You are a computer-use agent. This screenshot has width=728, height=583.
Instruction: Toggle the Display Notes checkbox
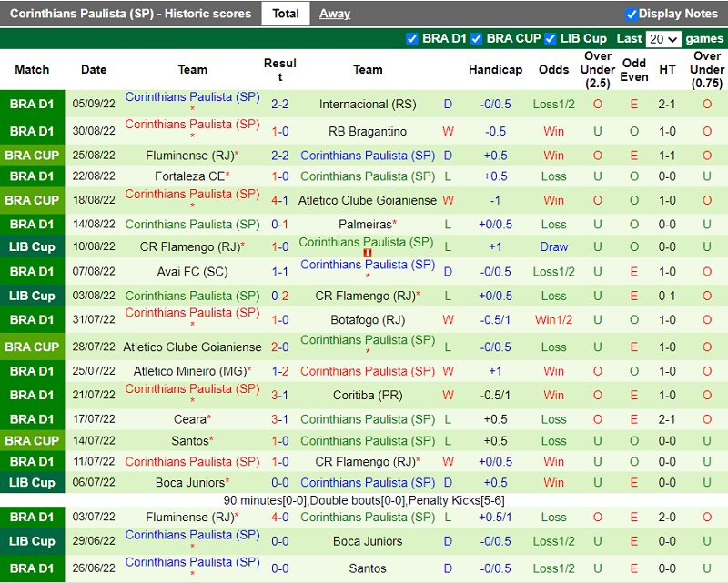click(x=632, y=14)
